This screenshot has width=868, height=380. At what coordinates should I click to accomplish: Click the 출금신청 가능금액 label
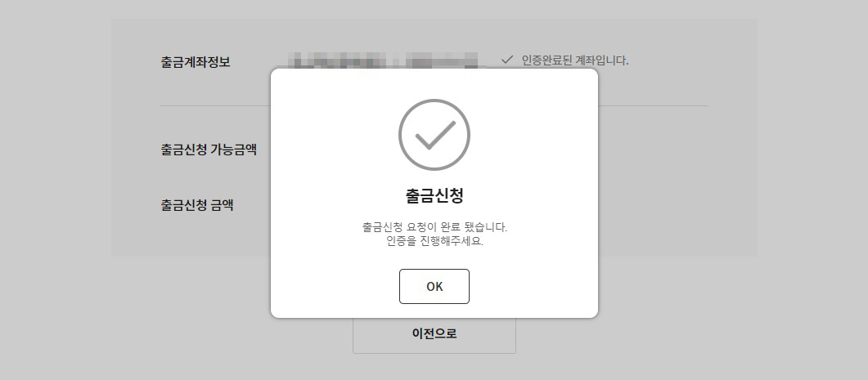pyautogui.click(x=209, y=150)
